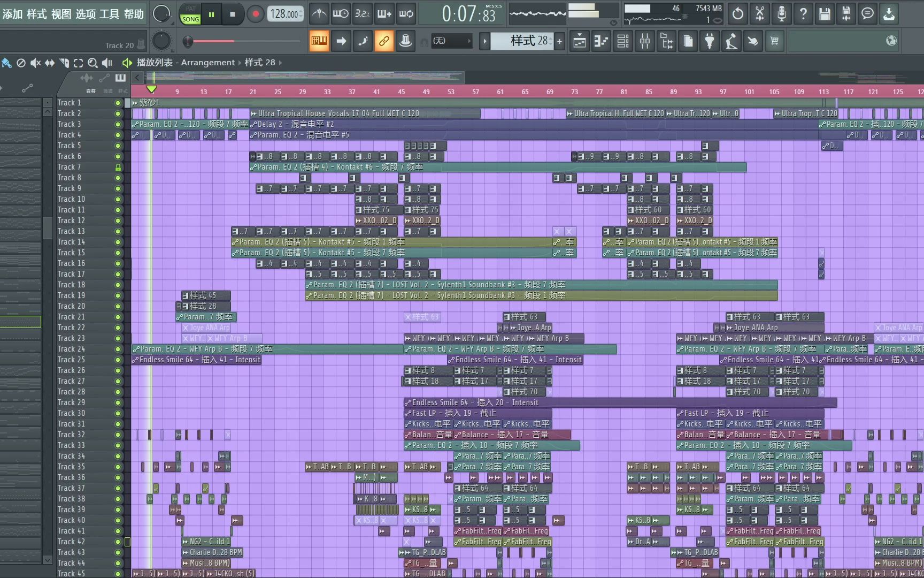Select the playlist zoom magnifier tool

[93, 63]
